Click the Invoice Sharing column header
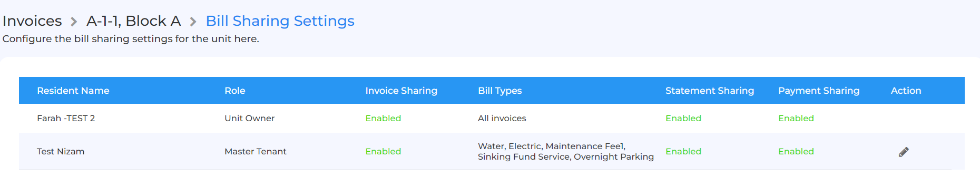980x196 pixels. 401,91
